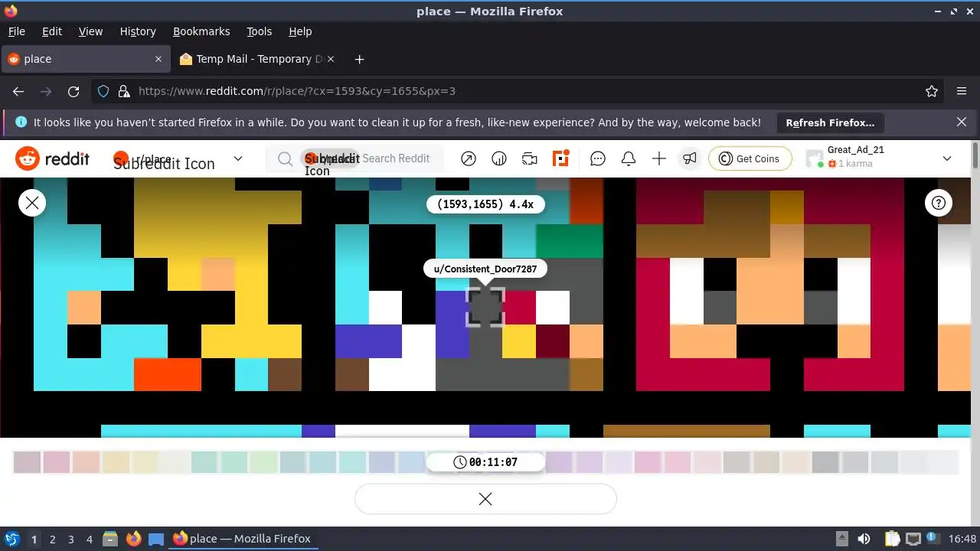Click the tray up-arrow icon beside the volume
Screen dimensions: 980x551
[841, 539]
